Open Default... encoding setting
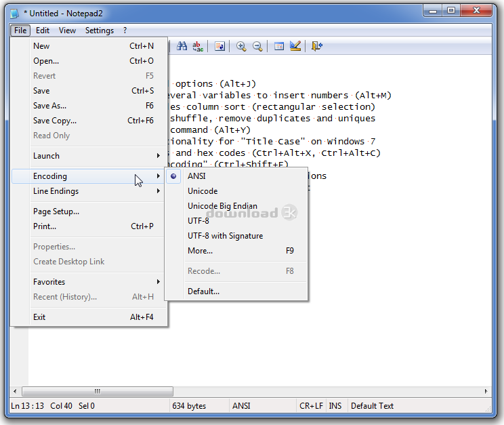The height and width of the screenshot is (425, 504). point(236,291)
